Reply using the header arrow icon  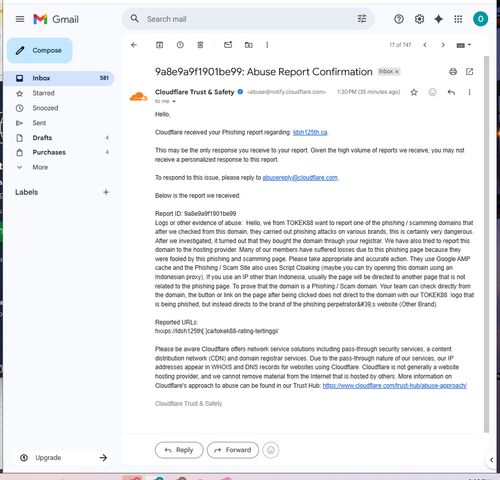click(451, 92)
